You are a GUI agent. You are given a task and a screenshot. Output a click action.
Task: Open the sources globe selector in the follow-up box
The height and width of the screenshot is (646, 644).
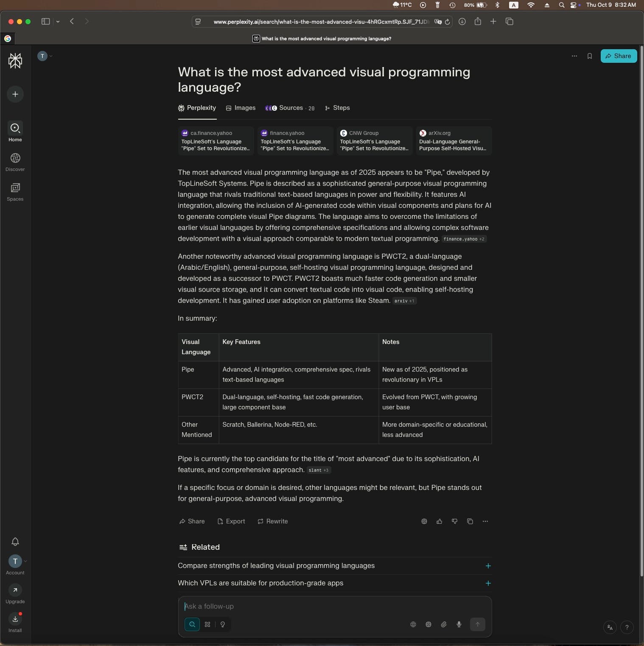pyautogui.click(x=413, y=624)
